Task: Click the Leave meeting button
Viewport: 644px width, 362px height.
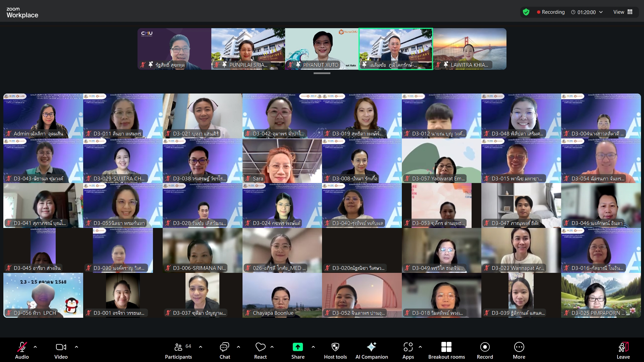Action: tap(623, 347)
